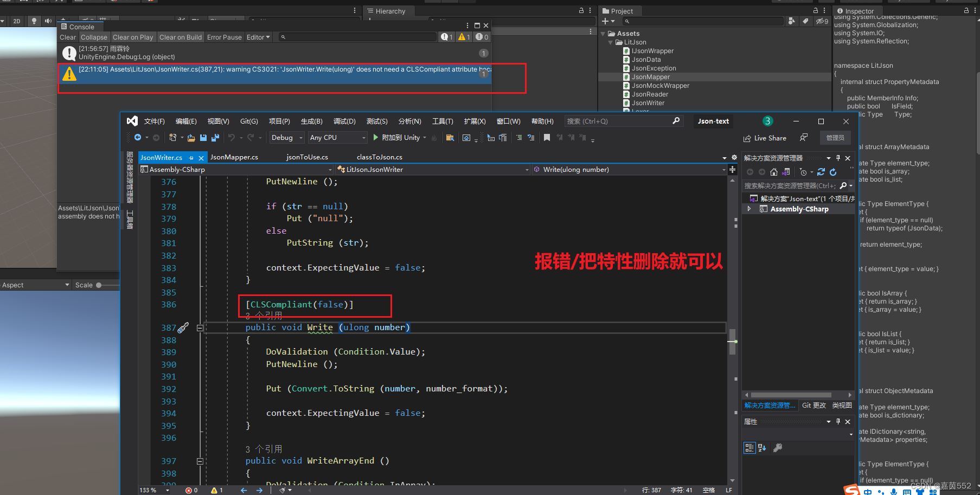Switch to the JsonMapper.cs tab
980x495 pixels.
tap(234, 157)
